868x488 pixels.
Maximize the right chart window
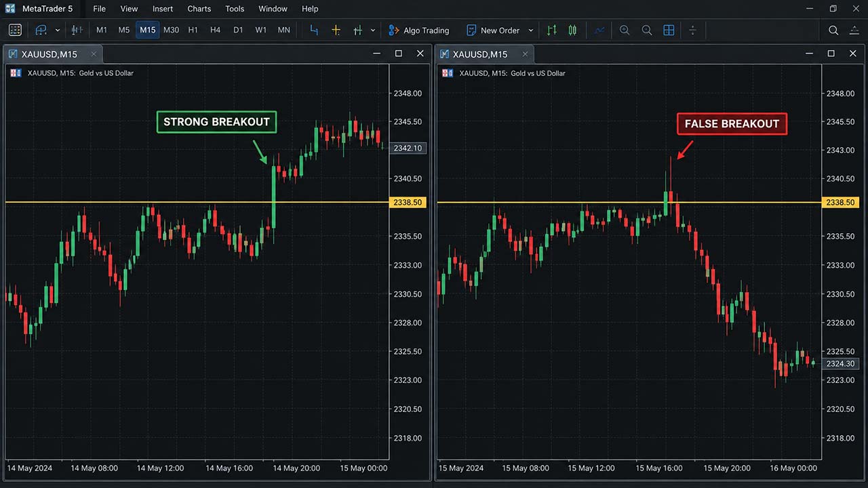831,54
